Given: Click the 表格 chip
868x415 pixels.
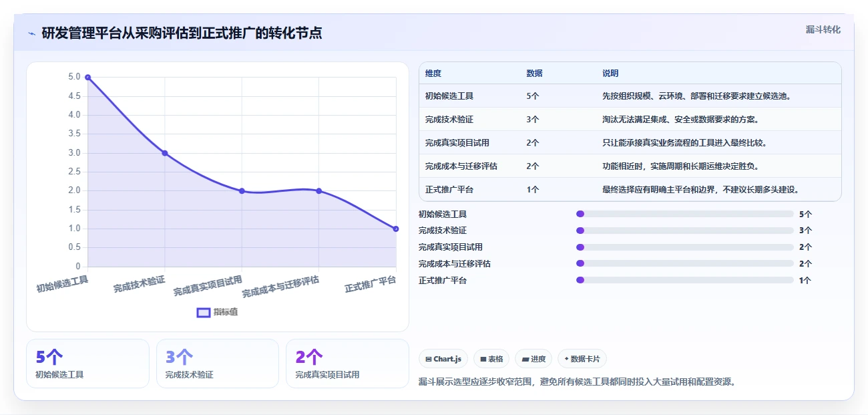Looking at the screenshot, I should click(x=491, y=359).
